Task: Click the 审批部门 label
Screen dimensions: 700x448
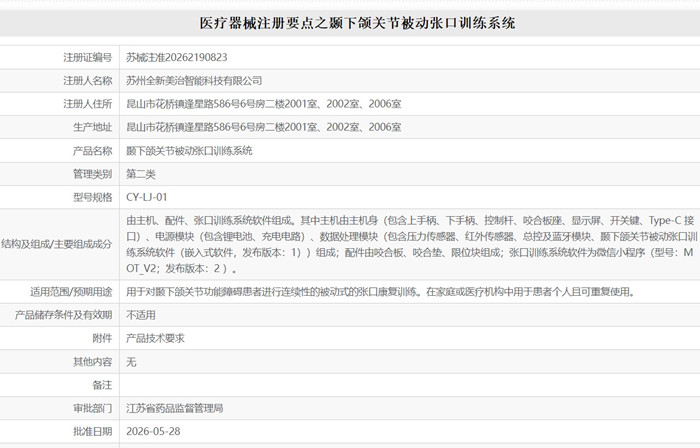Action: pyautogui.click(x=92, y=408)
